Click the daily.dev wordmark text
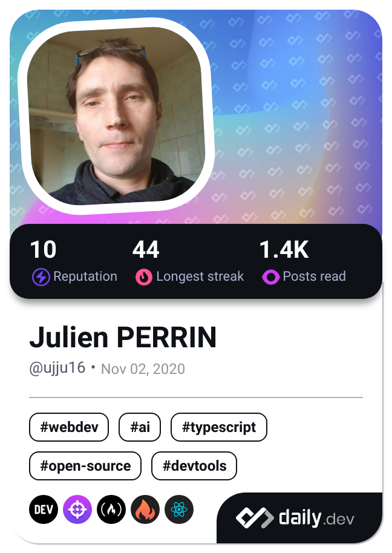Image resolution: width=392 pixels, height=553 pixels. (x=316, y=518)
